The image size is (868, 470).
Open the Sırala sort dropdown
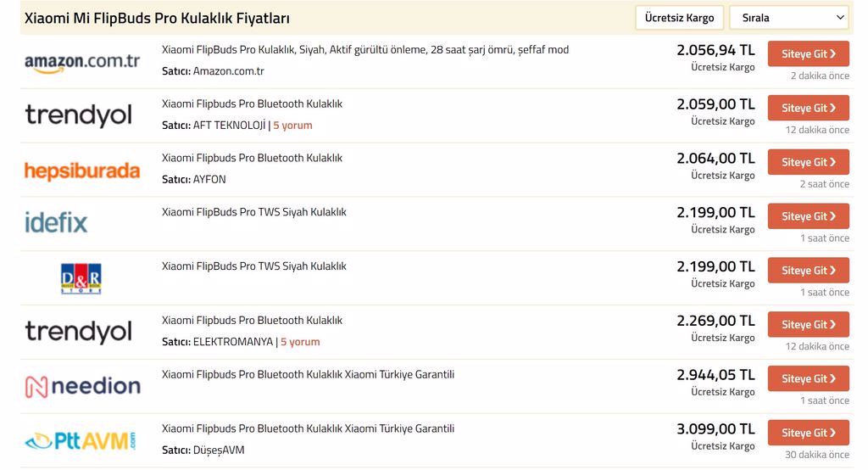(x=789, y=18)
